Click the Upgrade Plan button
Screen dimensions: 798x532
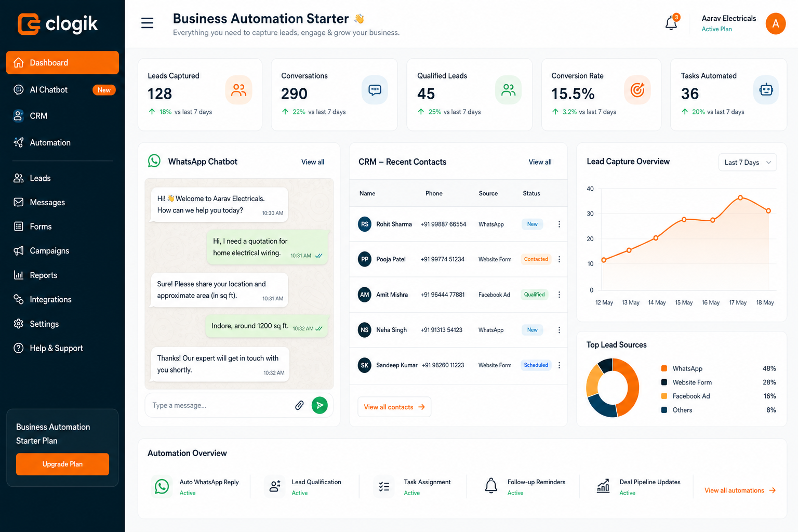tap(62, 464)
